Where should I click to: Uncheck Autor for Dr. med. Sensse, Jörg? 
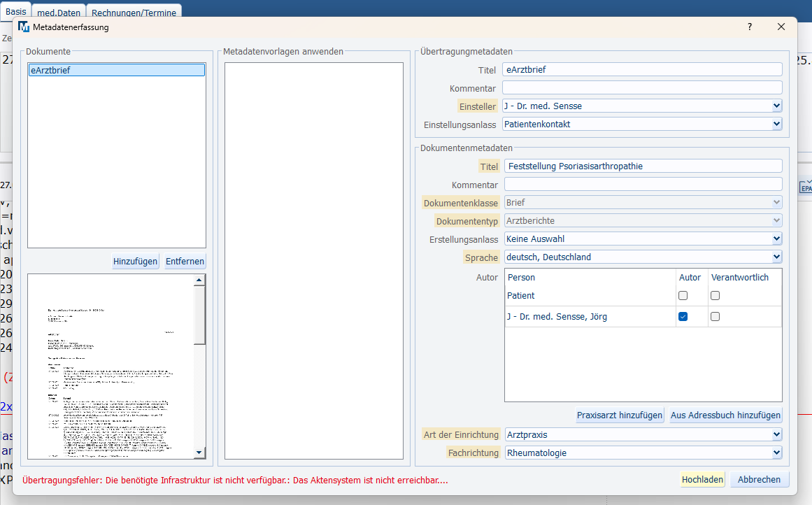click(x=683, y=316)
